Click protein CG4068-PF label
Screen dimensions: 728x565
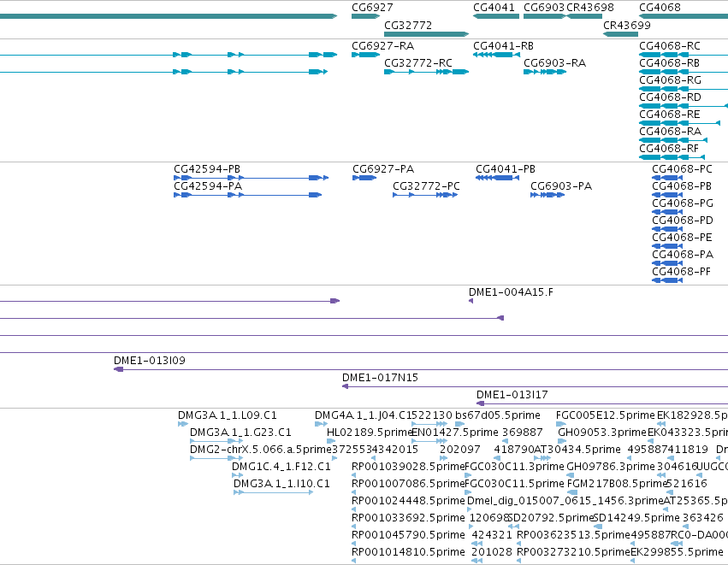[681, 271]
